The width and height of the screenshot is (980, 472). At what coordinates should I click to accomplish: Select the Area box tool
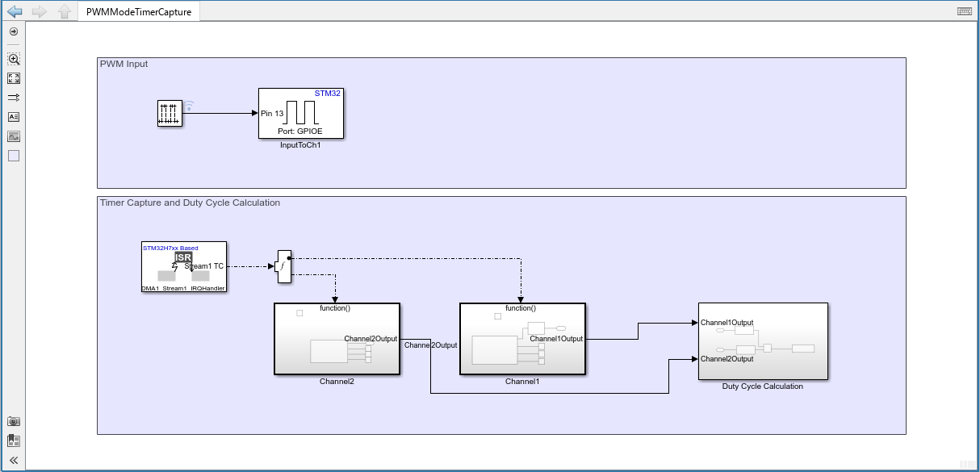(14, 156)
